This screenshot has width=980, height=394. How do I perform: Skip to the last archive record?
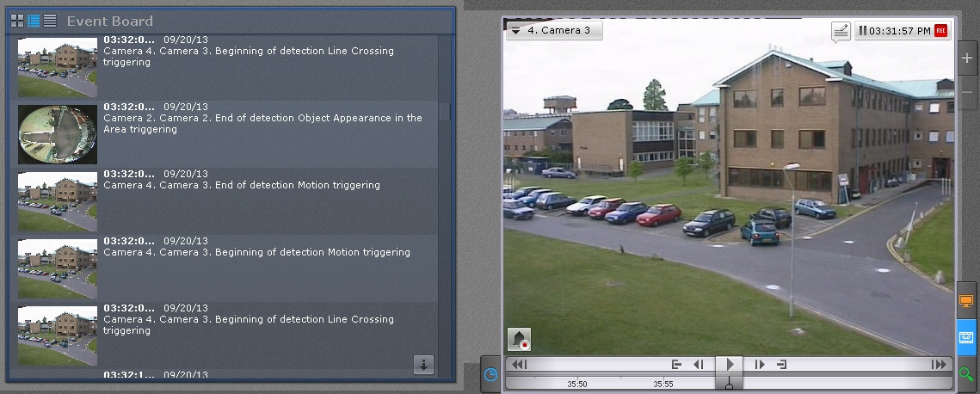coord(939,365)
